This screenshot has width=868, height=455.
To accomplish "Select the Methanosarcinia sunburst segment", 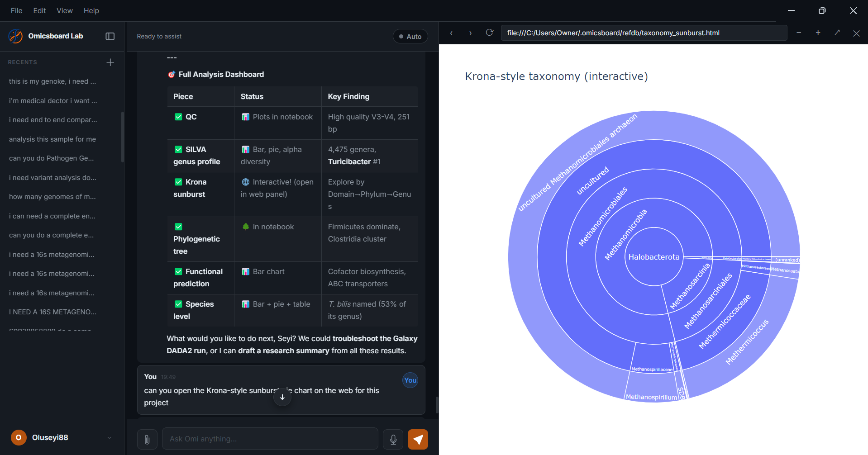I will click(x=690, y=286).
